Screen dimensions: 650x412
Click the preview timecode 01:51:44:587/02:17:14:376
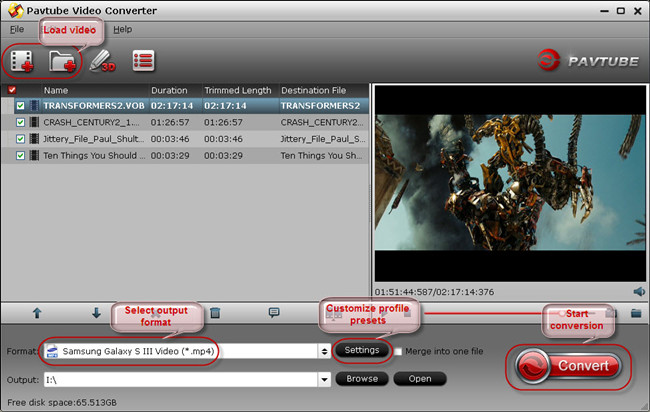click(x=434, y=292)
